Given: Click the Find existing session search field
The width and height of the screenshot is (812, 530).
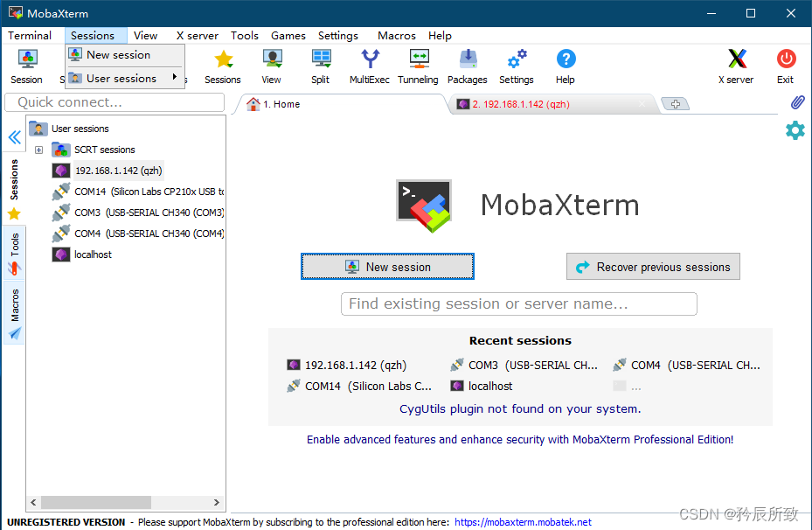Looking at the screenshot, I should tap(519, 303).
